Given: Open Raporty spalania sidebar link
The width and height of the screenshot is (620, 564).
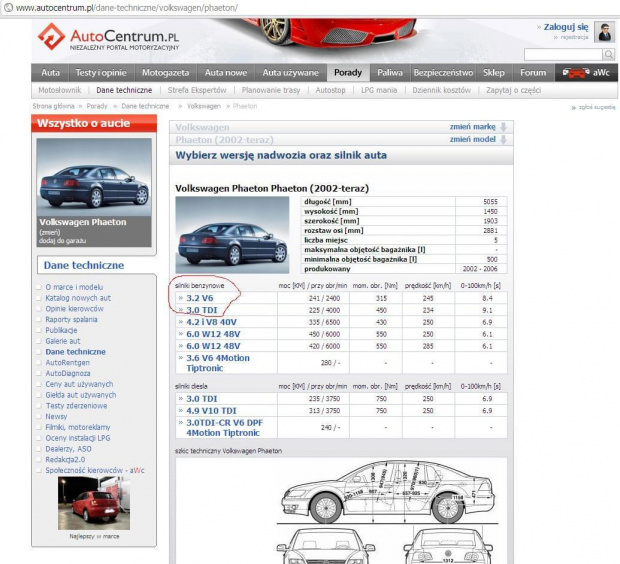Looking at the screenshot, I should click(x=72, y=319).
